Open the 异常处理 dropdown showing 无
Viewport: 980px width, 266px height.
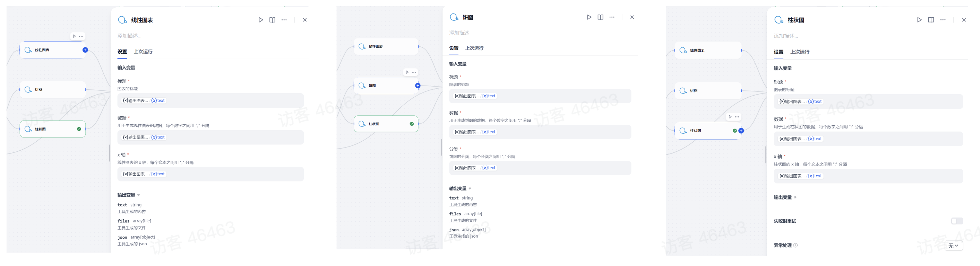954,246
